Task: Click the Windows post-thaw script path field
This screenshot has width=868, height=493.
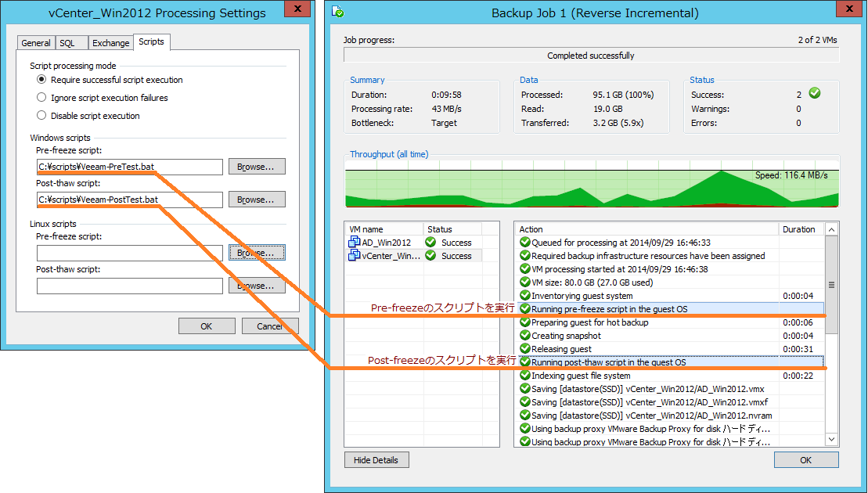Action: pyautogui.click(x=130, y=200)
